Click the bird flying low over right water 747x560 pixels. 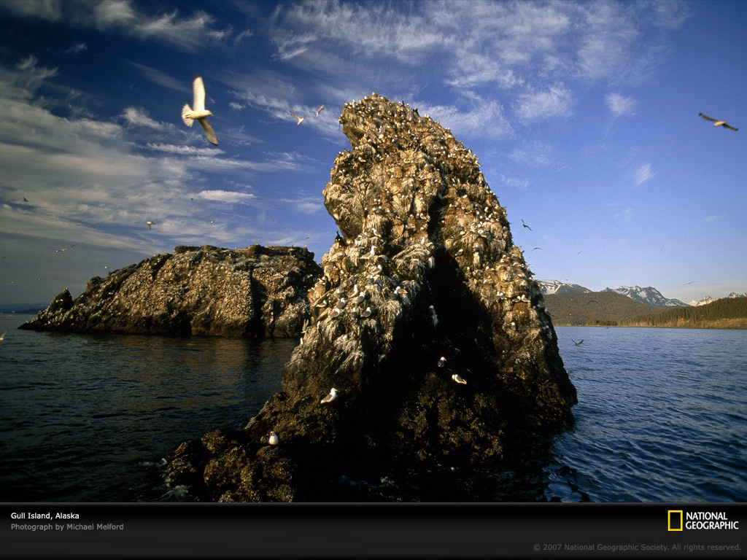click(578, 342)
